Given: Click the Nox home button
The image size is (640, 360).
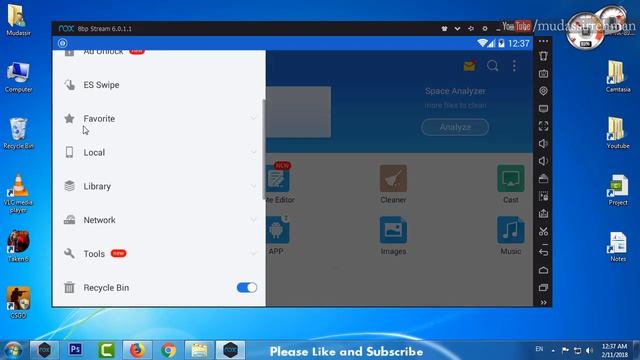Looking at the screenshot, I should (543, 270).
